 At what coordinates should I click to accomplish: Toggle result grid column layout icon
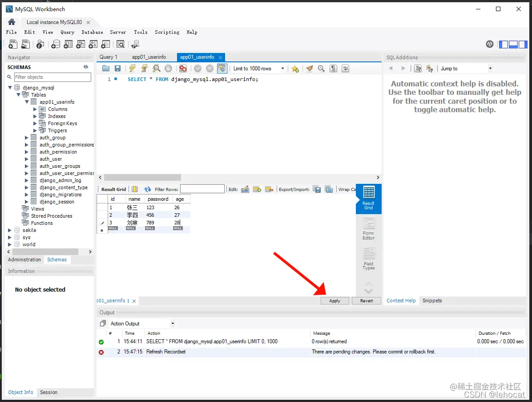pyautogui.click(x=135, y=190)
